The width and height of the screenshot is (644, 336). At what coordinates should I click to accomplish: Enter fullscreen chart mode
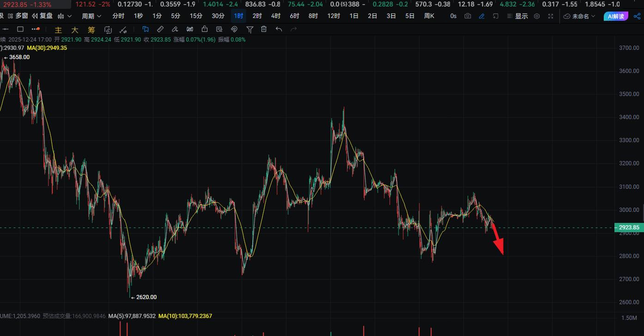click(x=550, y=16)
